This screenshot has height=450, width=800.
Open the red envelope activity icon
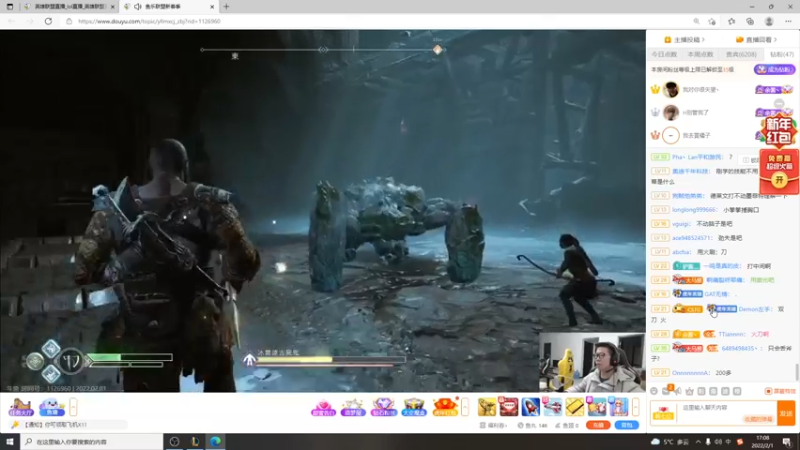pyautogui.click(x=445, y=407)
